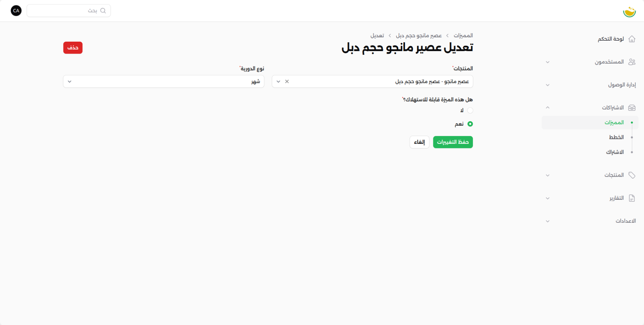This screenshot has width=644, height=325.
Task: Select the لا radio option
Action: pyautogui.click(x=470, y=110)
